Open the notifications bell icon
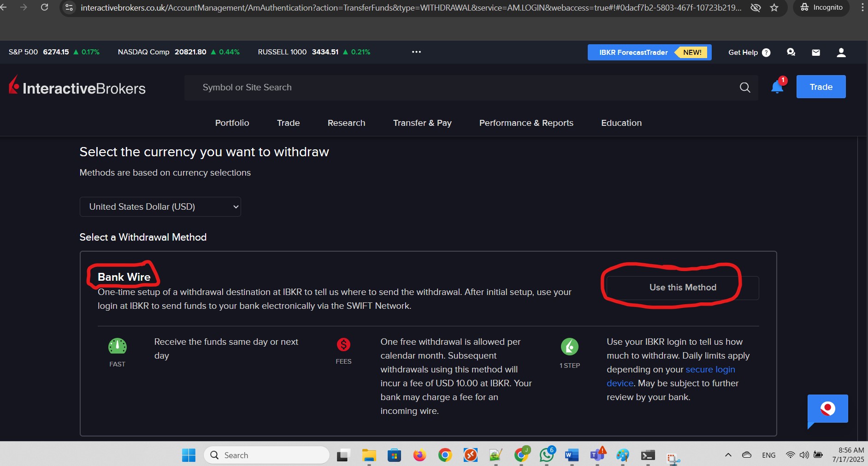This screenshot has width=868, height=466. [777, 87]
